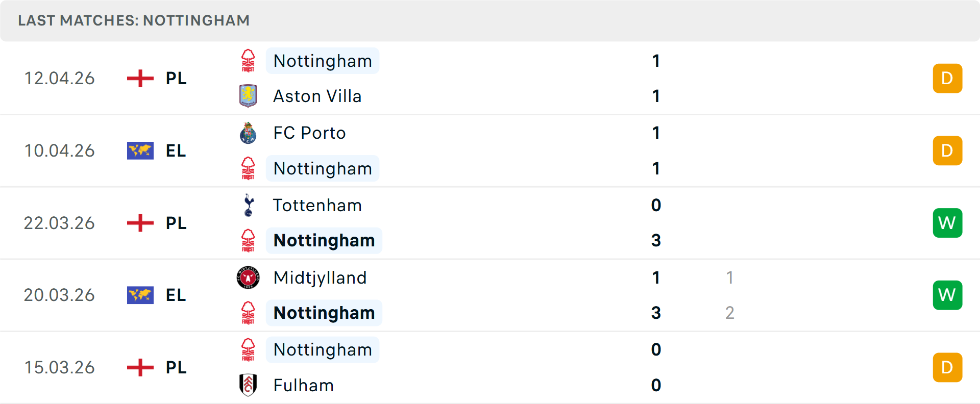Screen dimensions: 980x404
Task: Click the FC Porto club crest
Action: coord(248,133)
